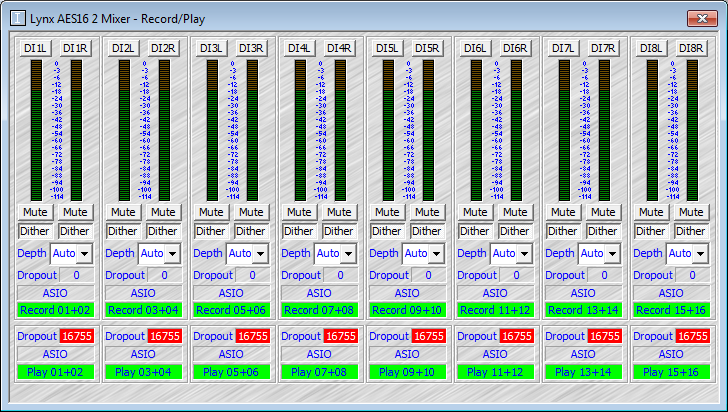Click the DI1L level meter
Viewport: 728px width, 412px height.
[36, 131]
